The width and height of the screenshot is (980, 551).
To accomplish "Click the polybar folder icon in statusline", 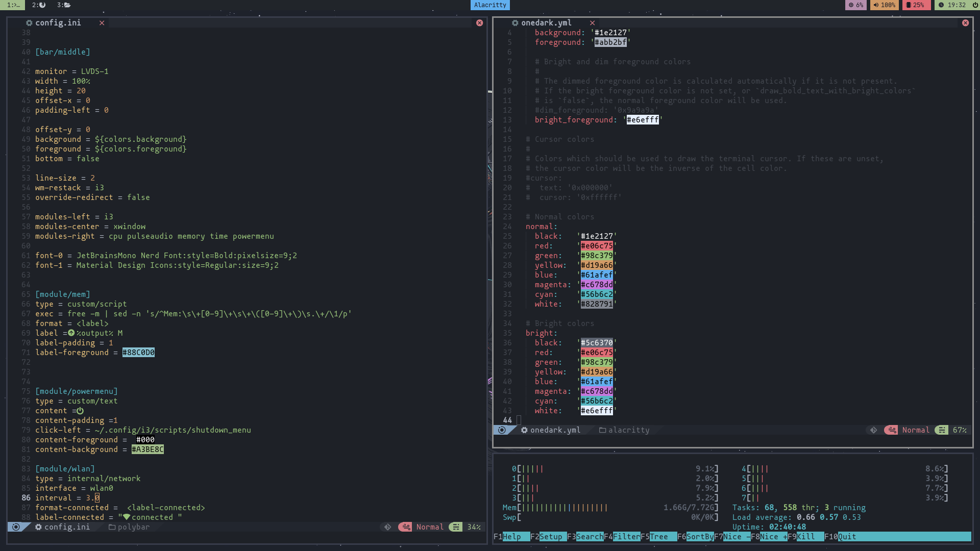I will coord(112,527).
